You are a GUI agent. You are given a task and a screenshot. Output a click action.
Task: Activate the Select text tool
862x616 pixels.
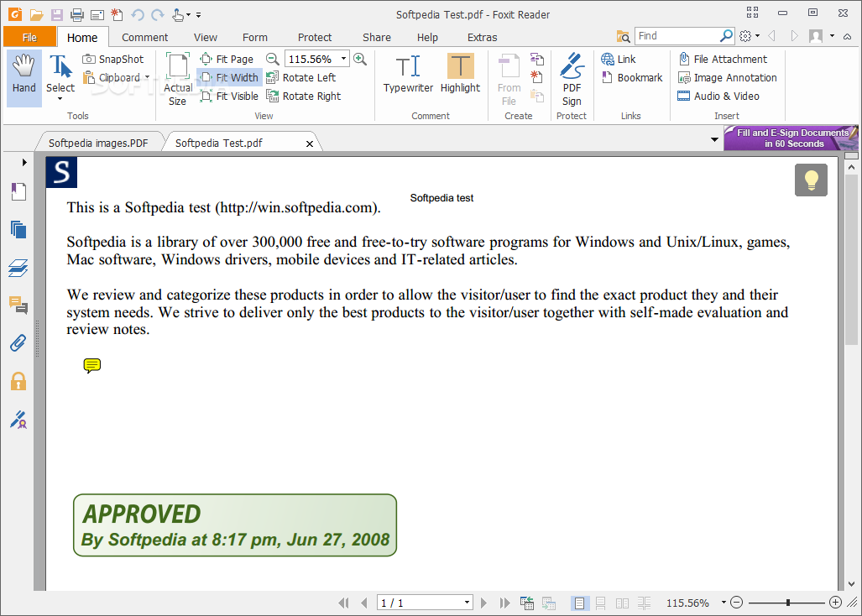[60, 78]
